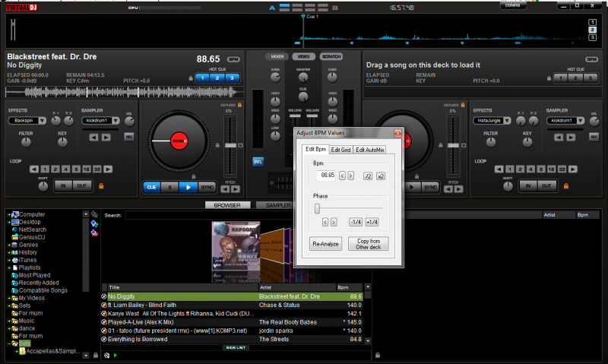Toggle right deck smart loop lock
This screenshot has width=608, height=364.
(566, 186)
